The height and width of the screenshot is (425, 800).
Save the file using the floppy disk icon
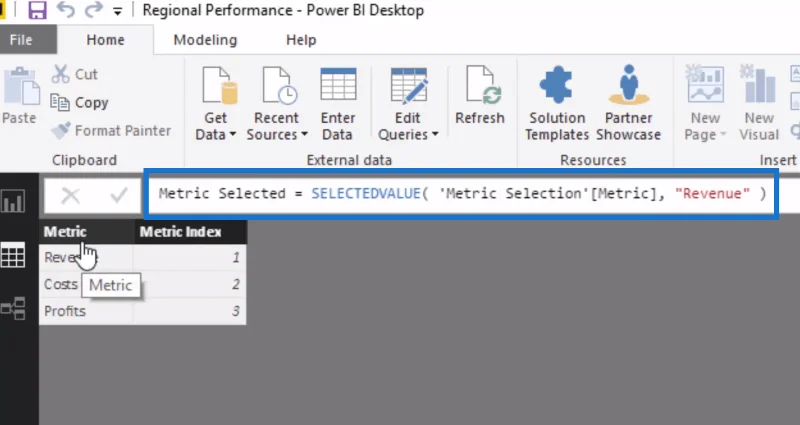pyautogui.click(x=37, y=10)
